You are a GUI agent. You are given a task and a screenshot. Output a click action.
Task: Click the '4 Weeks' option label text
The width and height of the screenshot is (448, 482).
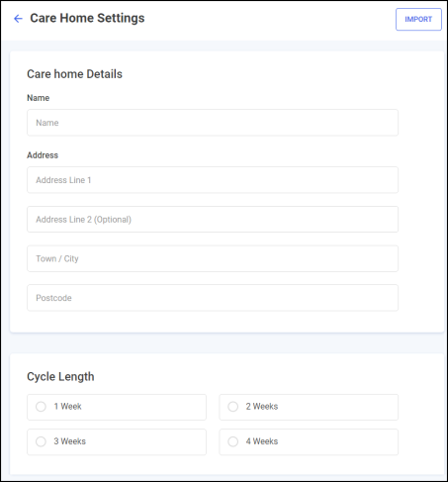pos(262,441)
